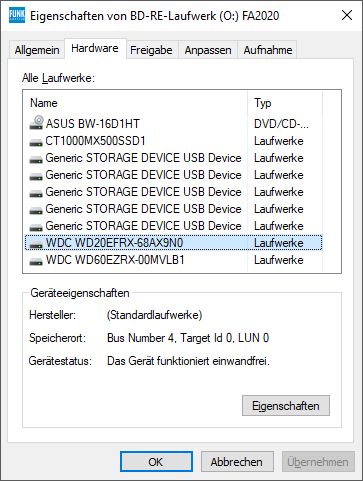
Task: Click the WDC WD60EZRX-00MVLB1 drive icon
Action: click(36, 261)
